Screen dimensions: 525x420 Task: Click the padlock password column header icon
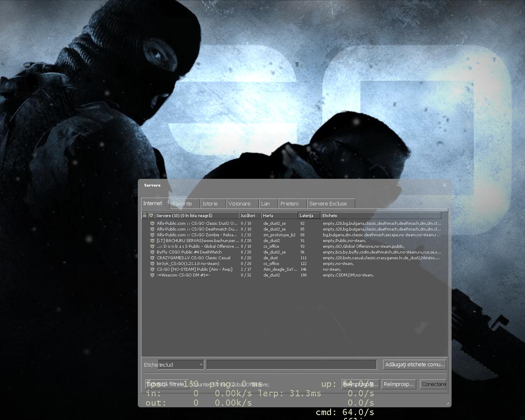144,215
